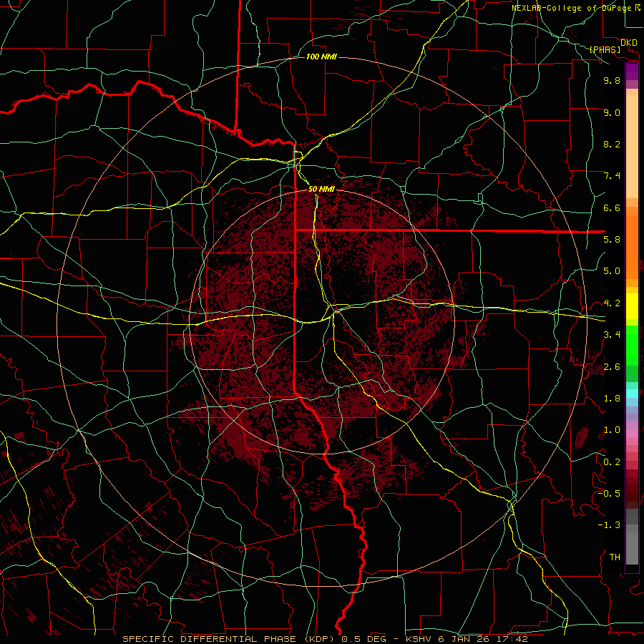Pick the pink swatch in the color scale
The image size is (644, 644).
click(632, 434)
